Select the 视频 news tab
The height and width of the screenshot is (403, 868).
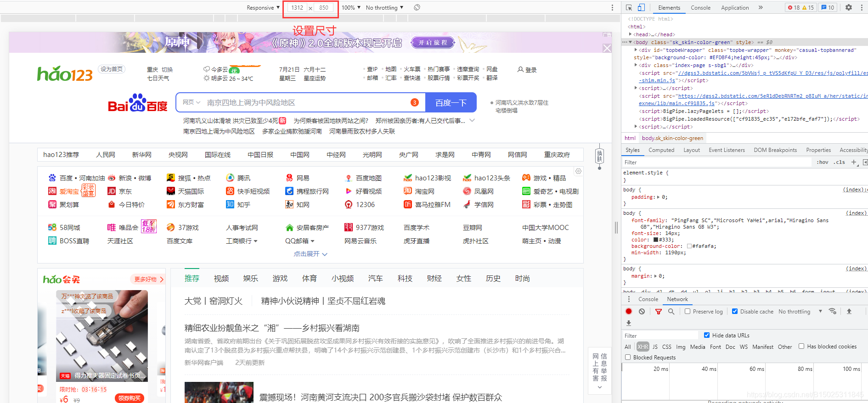click(x=221, y=279)
